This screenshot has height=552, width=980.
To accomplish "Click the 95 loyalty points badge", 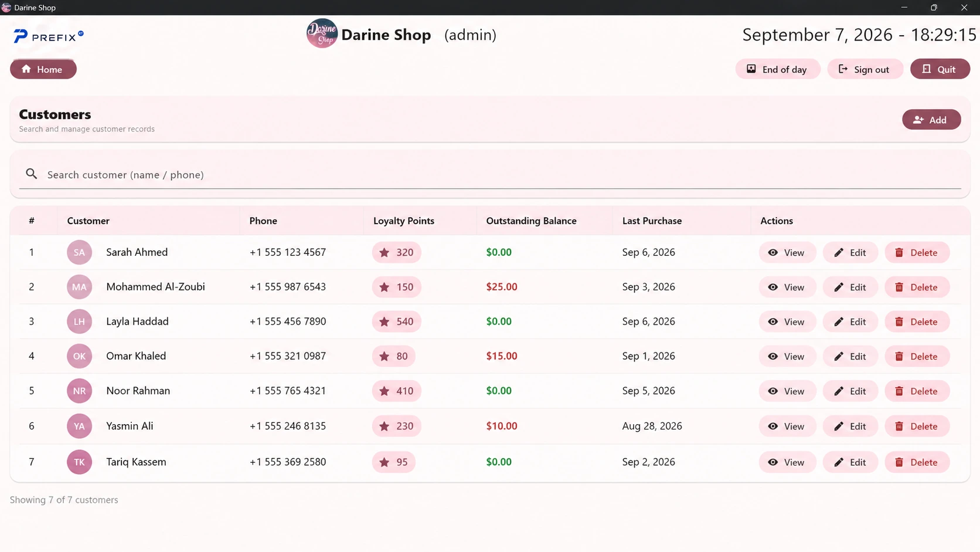I will 393,462.
